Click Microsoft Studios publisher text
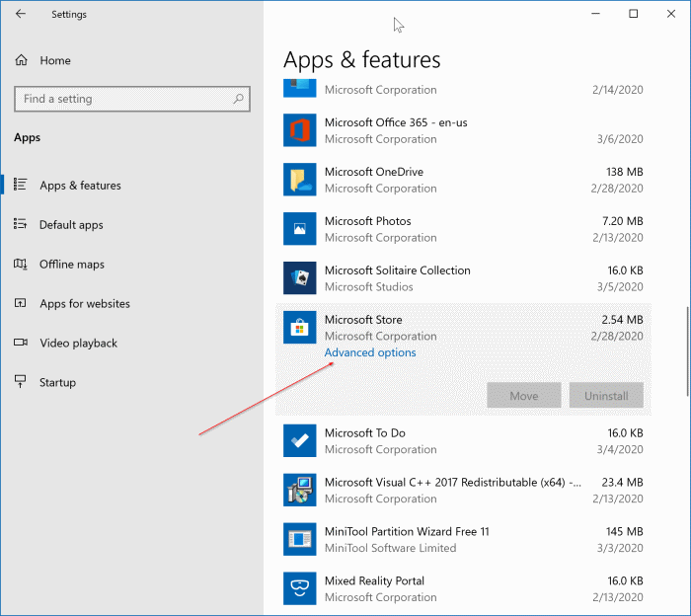 pyautogui.click(x=368, y=287)
